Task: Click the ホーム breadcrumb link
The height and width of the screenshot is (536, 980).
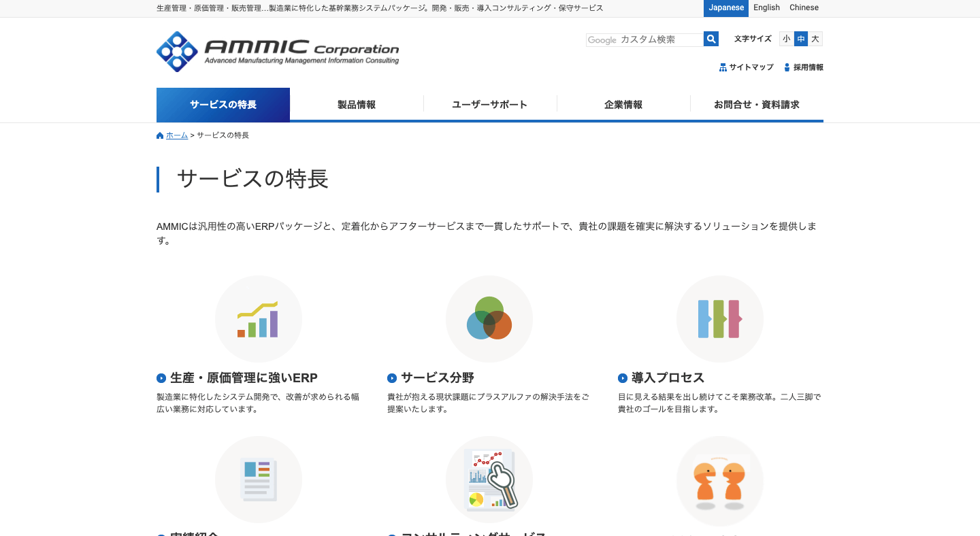Action: point(176,135)
